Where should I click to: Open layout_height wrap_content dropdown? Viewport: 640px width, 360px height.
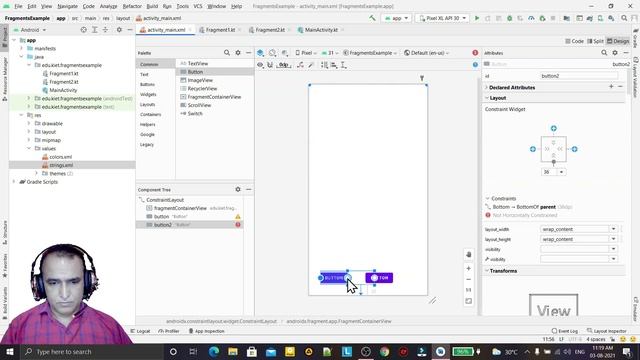coord(613,239)
